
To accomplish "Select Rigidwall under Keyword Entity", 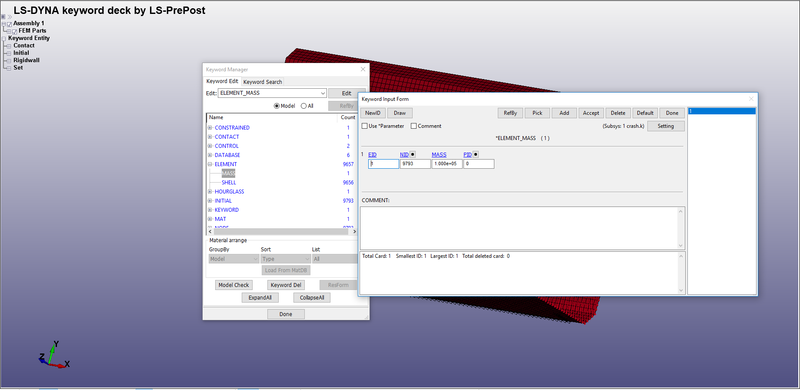I will (27, 60).
